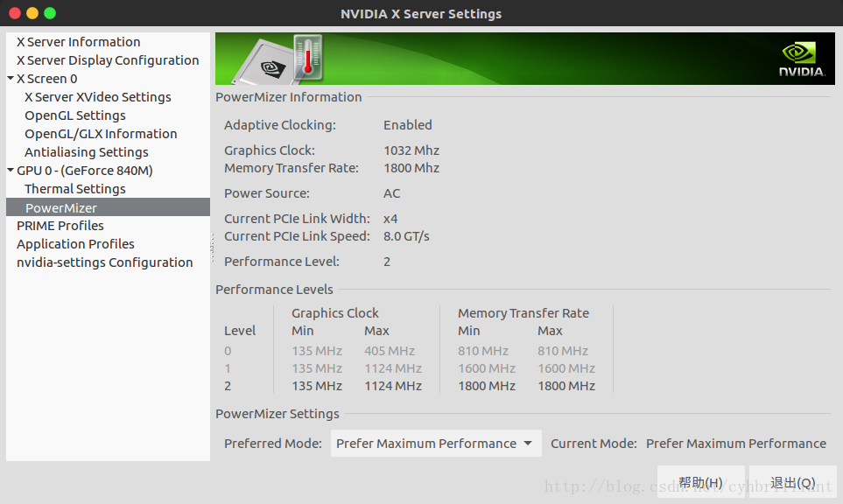The width and height of the screenshot is (843, 504).
Task: Click the PowerMizer Information section heading
Action: click(289, 97)
